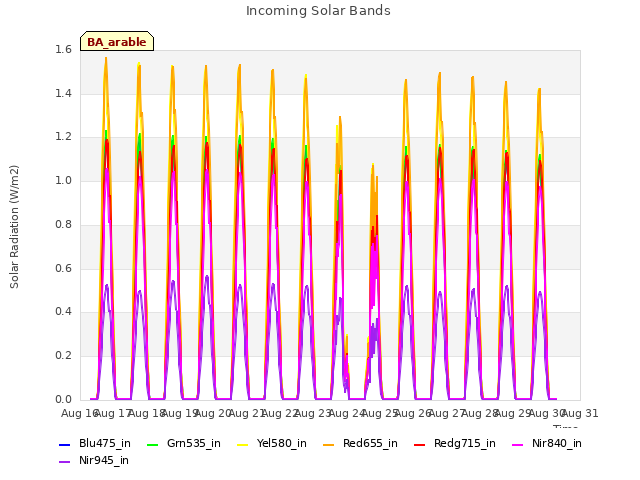Click the Aug 28 x-axis date label
The height and width of the screenshot is (480, 640).
pyautogui.click(x=480, y=413)
